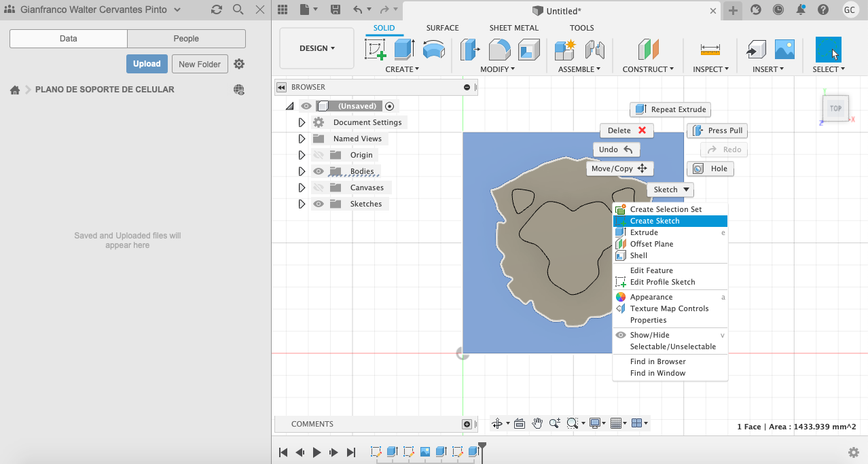Activate the (Unsaved) component radio button

pos(389,106)
